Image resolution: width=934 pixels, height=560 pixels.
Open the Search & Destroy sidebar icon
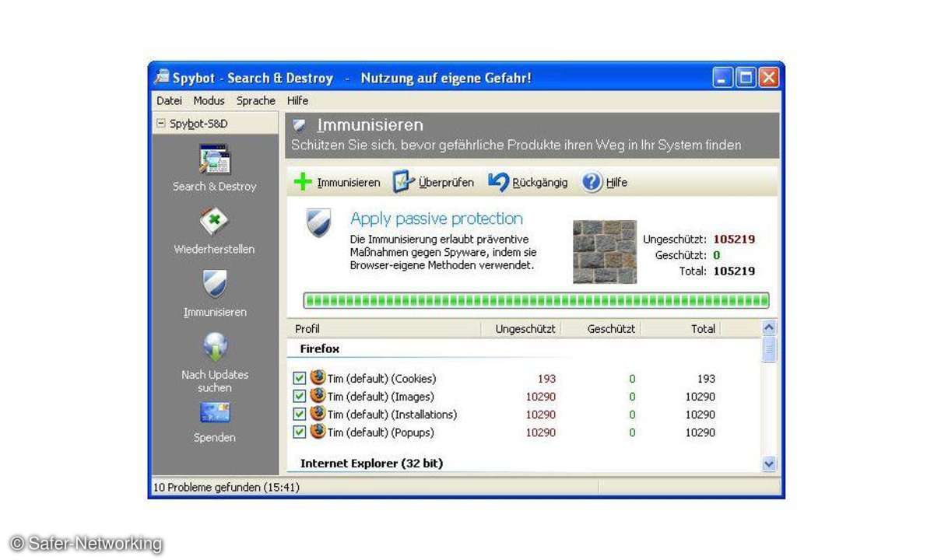pos(215,159)
